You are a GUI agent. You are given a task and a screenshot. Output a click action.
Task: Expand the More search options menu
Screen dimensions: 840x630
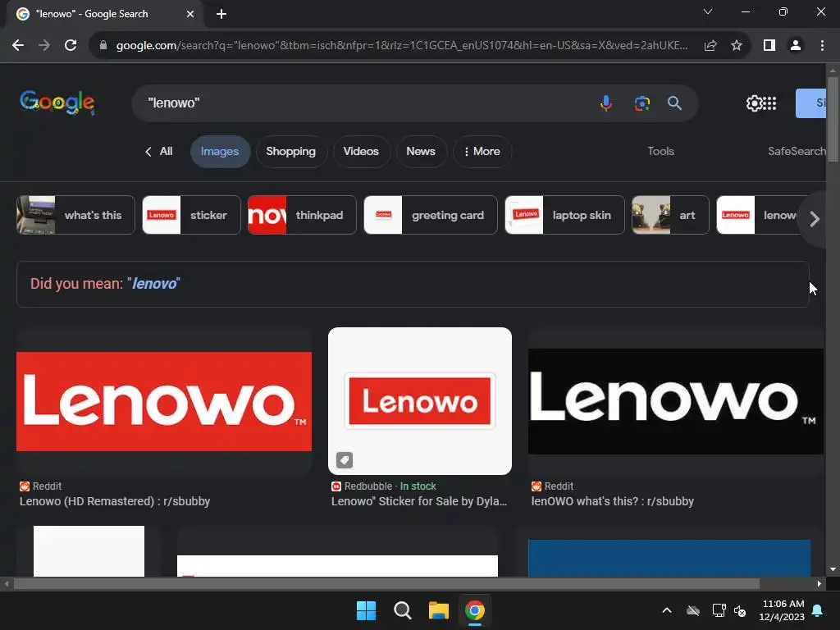coord(482,152)
